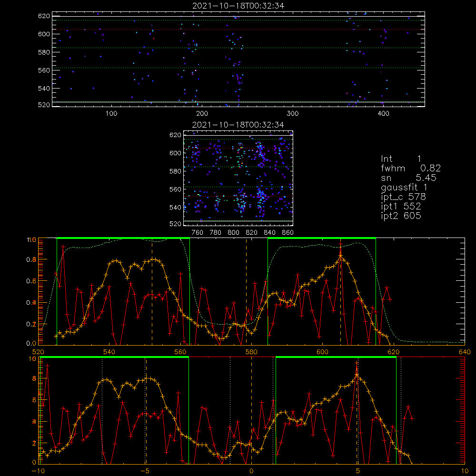Click the thick green bar above right window in bottom plot

tap(336, 357)
